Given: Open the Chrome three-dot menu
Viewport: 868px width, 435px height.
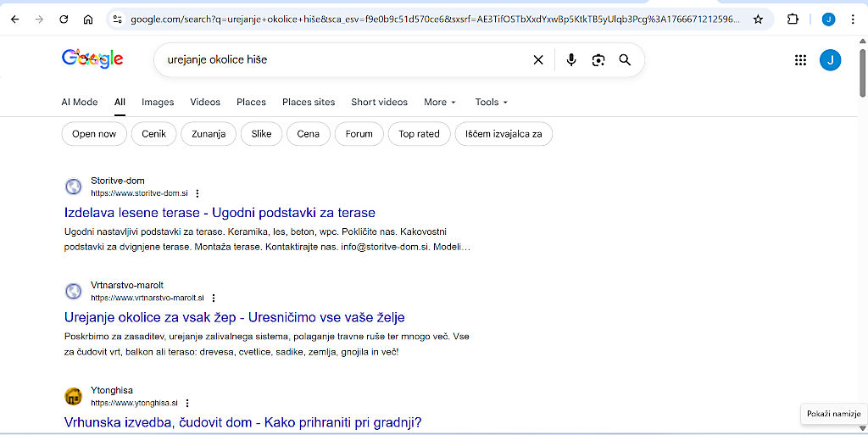Looking at the screenshot, I should 853,20.
